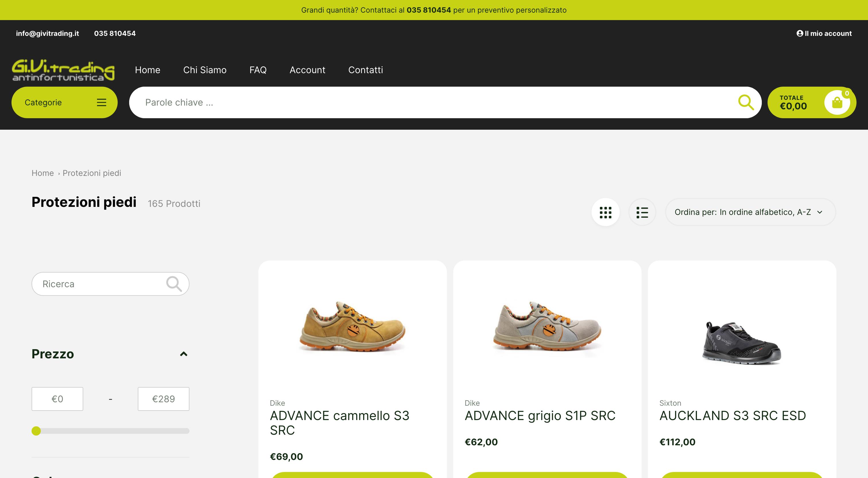The height and width of the screenshot is (478, 868).
Task: Open AUCKLAND S3 SRC ESD product title
Action: (x=732, y=416)
